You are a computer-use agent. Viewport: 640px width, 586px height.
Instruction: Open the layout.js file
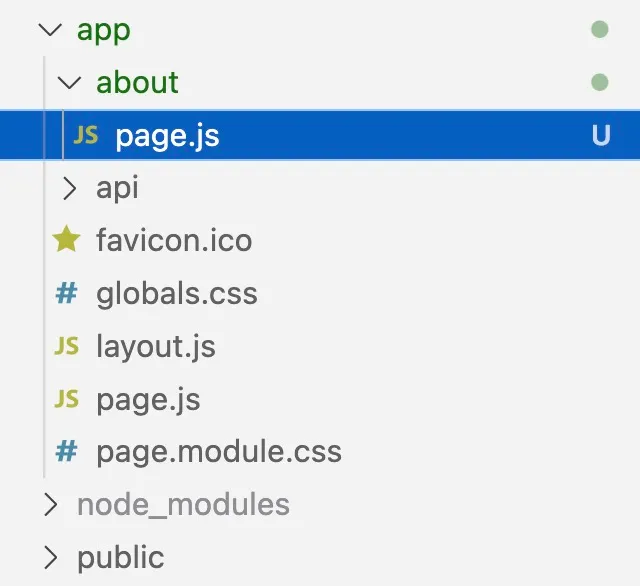pyautogui.click(x=156, y=347)
